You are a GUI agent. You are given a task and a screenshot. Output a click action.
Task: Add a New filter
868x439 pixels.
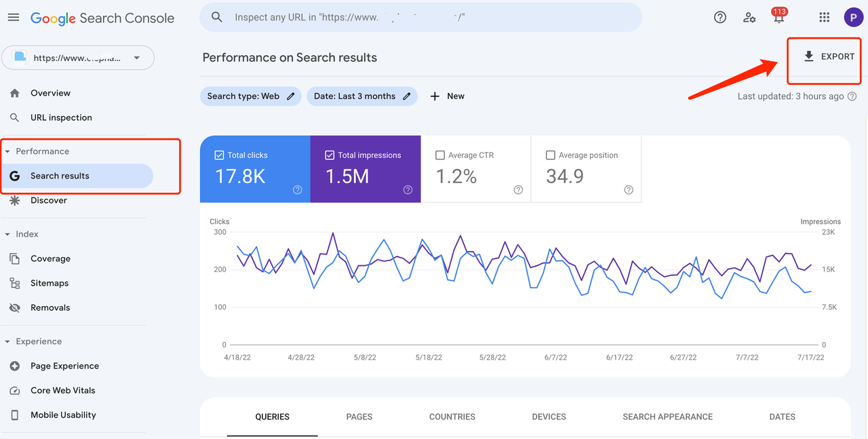click(x=448, y=96)
